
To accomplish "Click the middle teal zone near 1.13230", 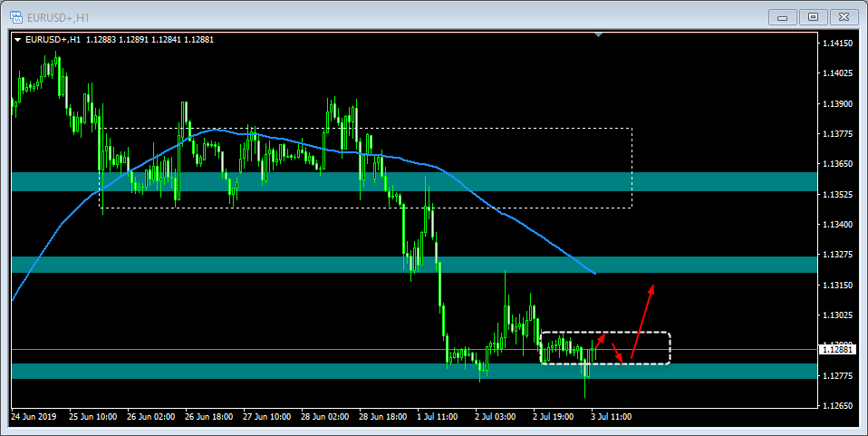I will pyautogui.click(x=272, y=265).
